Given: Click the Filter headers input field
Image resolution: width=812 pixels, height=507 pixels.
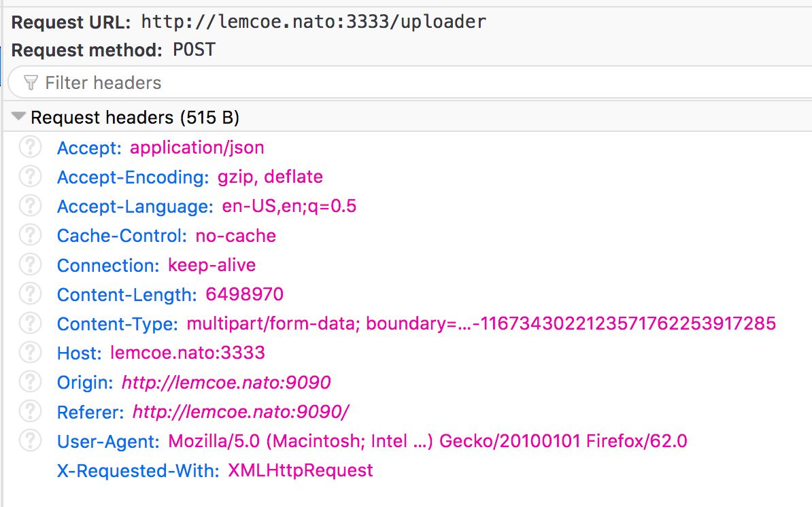Looking at the screenshot, I should tap(408, 83).
